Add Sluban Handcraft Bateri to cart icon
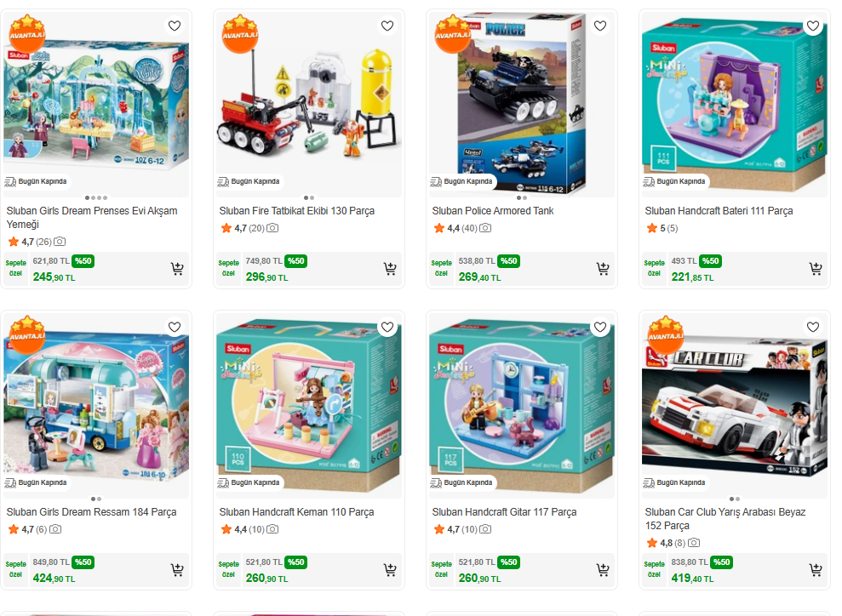Image resolution: width=842 pixels, height=616 pixels. pos(816,269)
